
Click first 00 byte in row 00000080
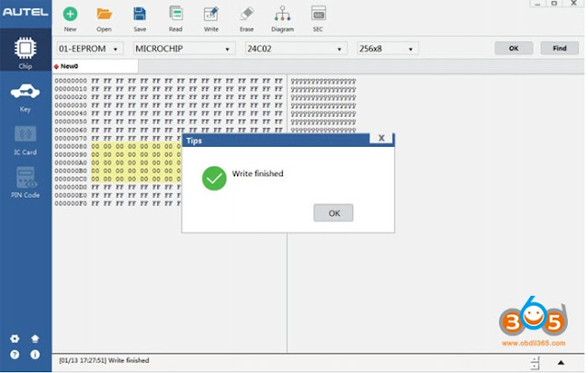pyautogui.click(x=96, y=146)
